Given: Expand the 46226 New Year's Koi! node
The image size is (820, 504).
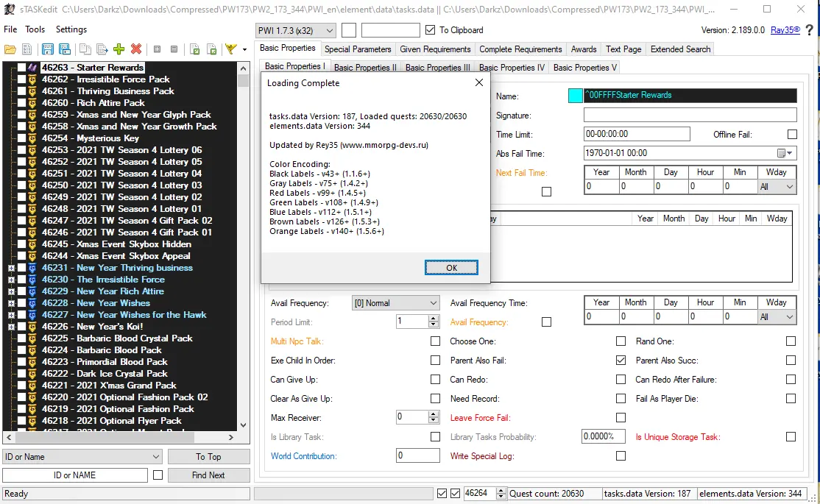Looking at the screenshot, I should (11, 327).
